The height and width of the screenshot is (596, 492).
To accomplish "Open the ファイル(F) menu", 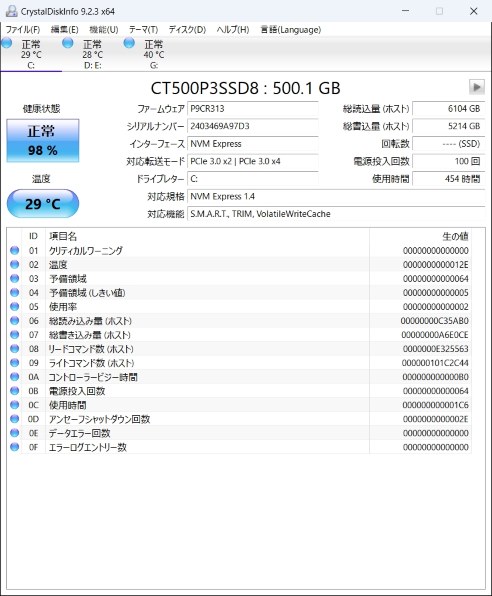I will coord(23,30).
